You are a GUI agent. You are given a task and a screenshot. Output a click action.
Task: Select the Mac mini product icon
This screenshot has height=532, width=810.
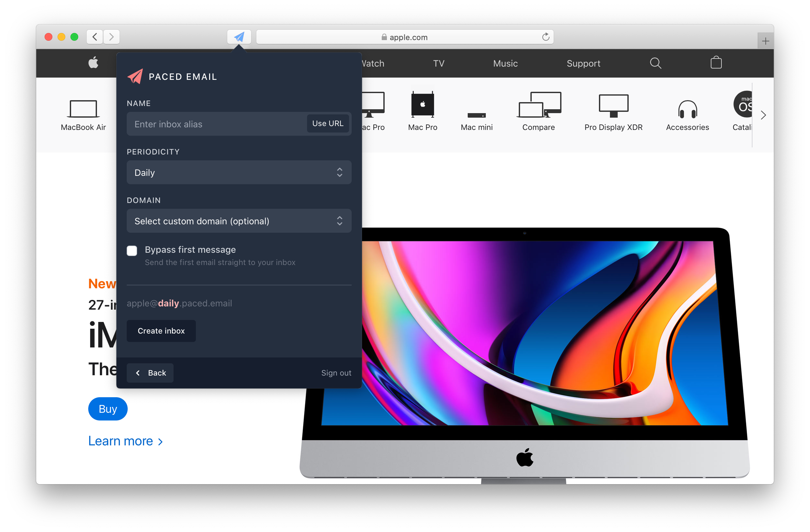pos(476,115)
